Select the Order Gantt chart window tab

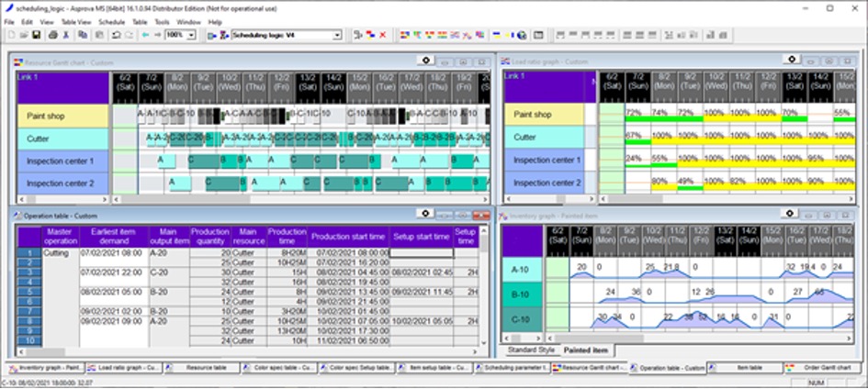tap(826, 368)
